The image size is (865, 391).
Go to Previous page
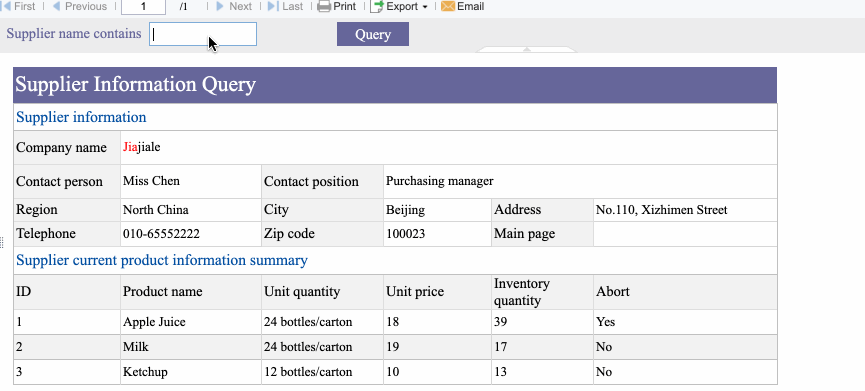(x=79, y=7)
